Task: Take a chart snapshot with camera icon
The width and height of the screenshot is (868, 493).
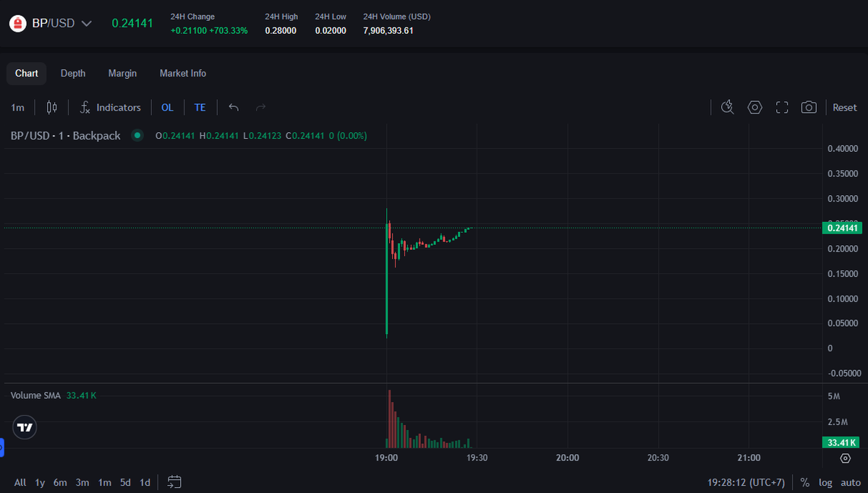Action: pos(809,107)
